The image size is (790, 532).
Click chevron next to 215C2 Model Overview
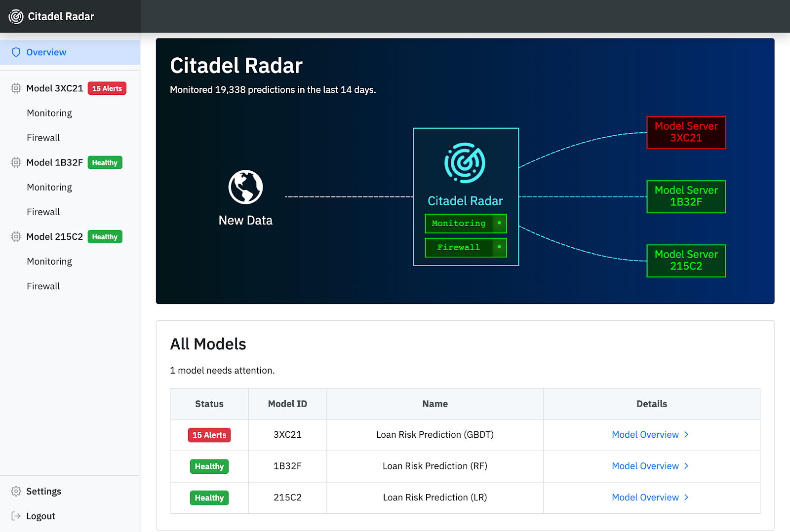pos(686,497)
